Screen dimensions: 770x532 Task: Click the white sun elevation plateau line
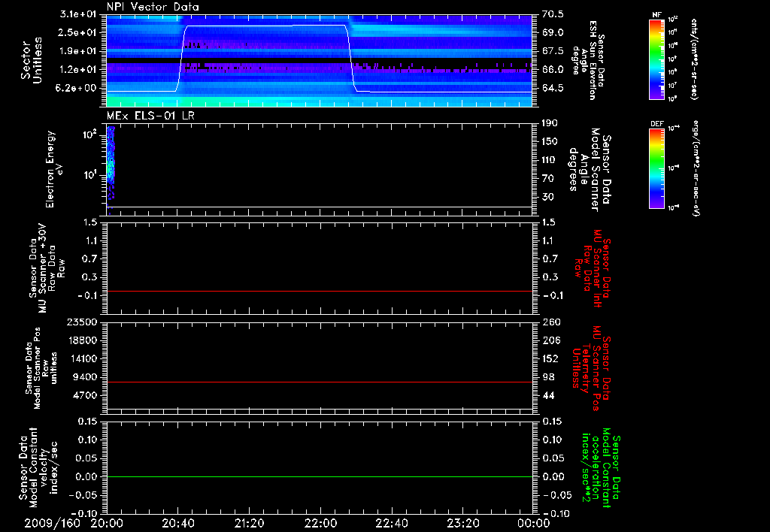coord(263,26)
